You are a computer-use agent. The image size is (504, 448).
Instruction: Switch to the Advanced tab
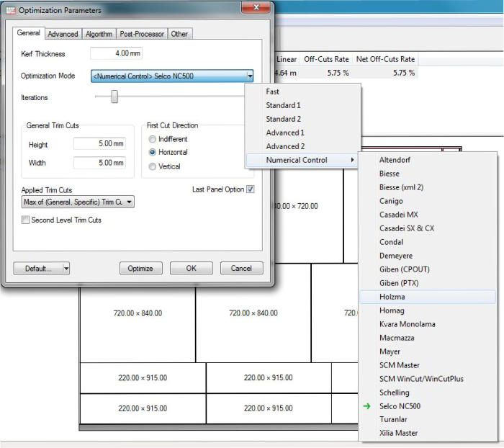(63, 34)
